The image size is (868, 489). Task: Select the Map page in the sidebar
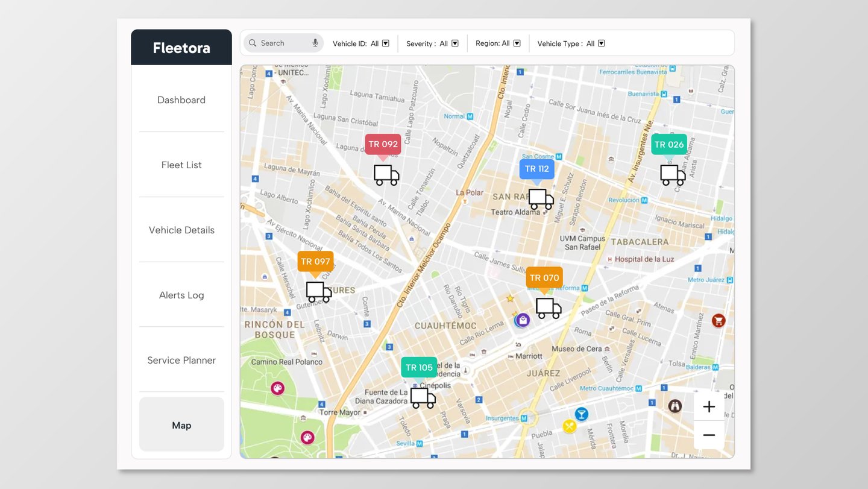(181, 424)
